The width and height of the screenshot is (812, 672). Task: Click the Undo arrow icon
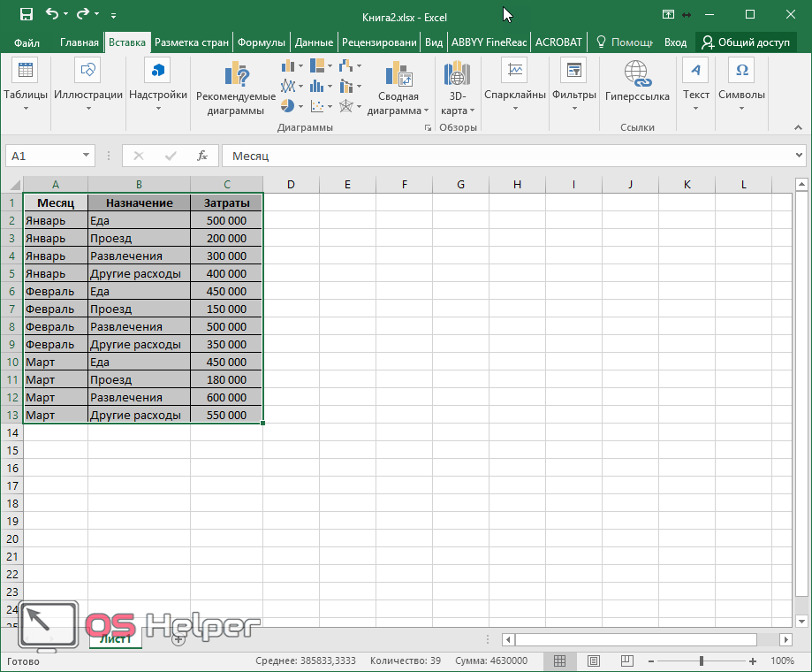pyautogui.click(x=52, y=14)
